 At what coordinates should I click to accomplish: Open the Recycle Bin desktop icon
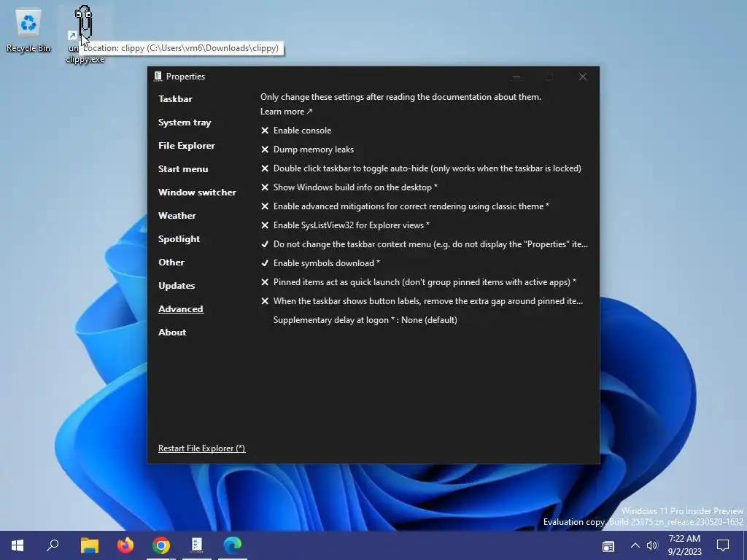pos(28,31)
